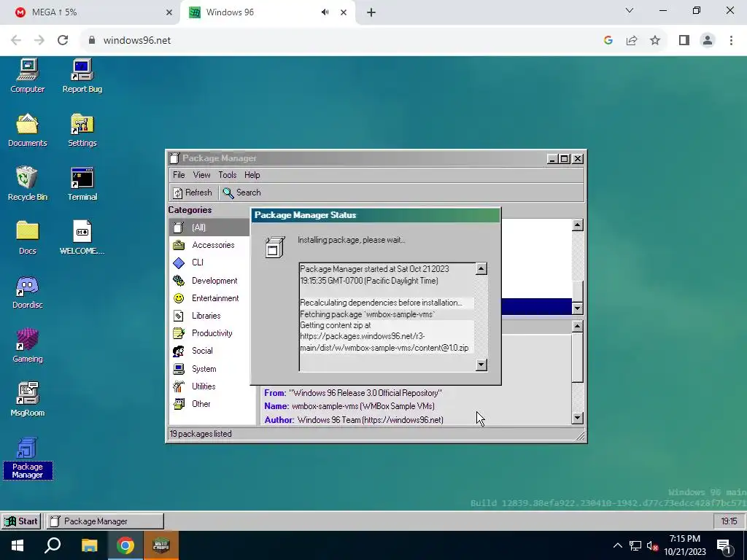The width and height of the screenshot is (747, 560).
Task: Launch the Gameing desktop icon
Action: [x=27, y=346]
